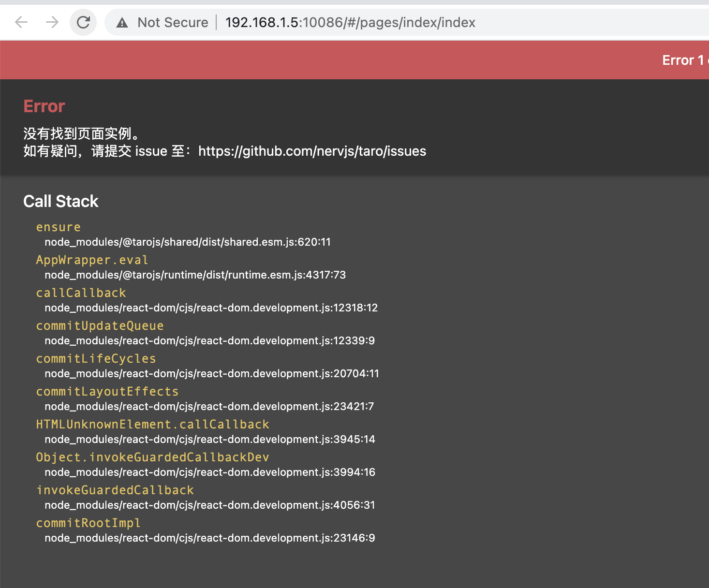Open react-dom.development.js:12339:9 path
The width and height of the screenshot is (709, 588).
[210, 340]
